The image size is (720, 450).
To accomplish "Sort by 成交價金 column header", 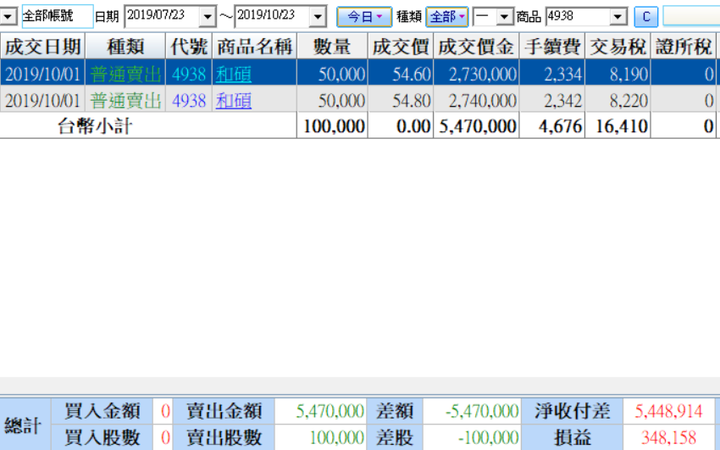I will point(476,46).
